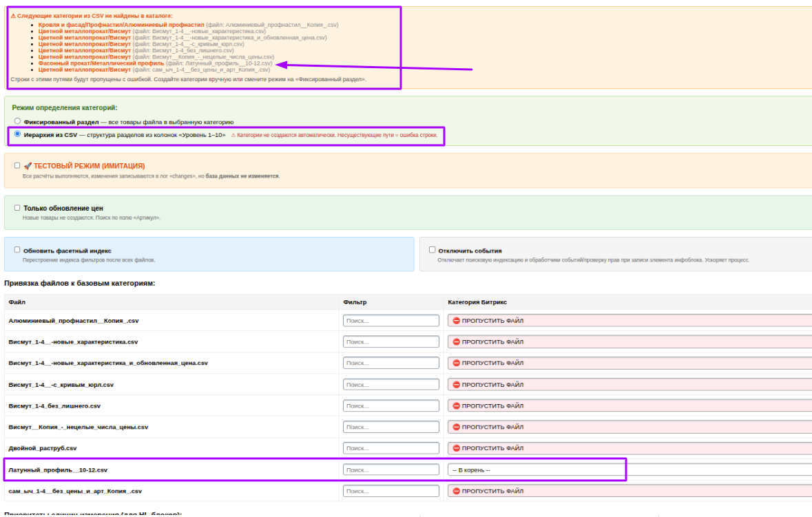
Task: Select the Фиксированный раздел radio option
Action: click(17, 121)
